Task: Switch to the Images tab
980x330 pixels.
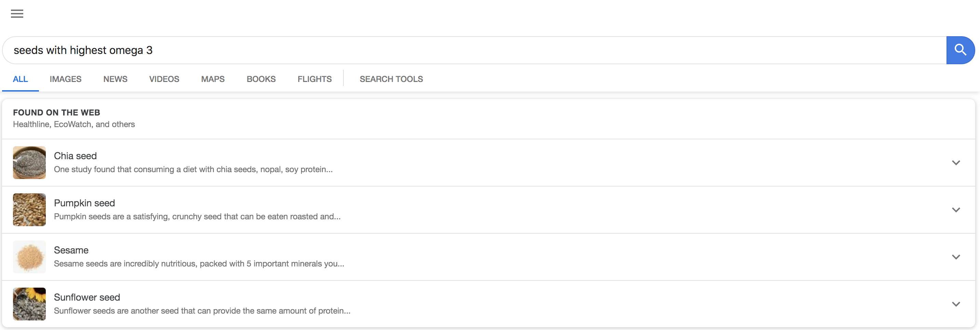Action: [x=65, y=79]
